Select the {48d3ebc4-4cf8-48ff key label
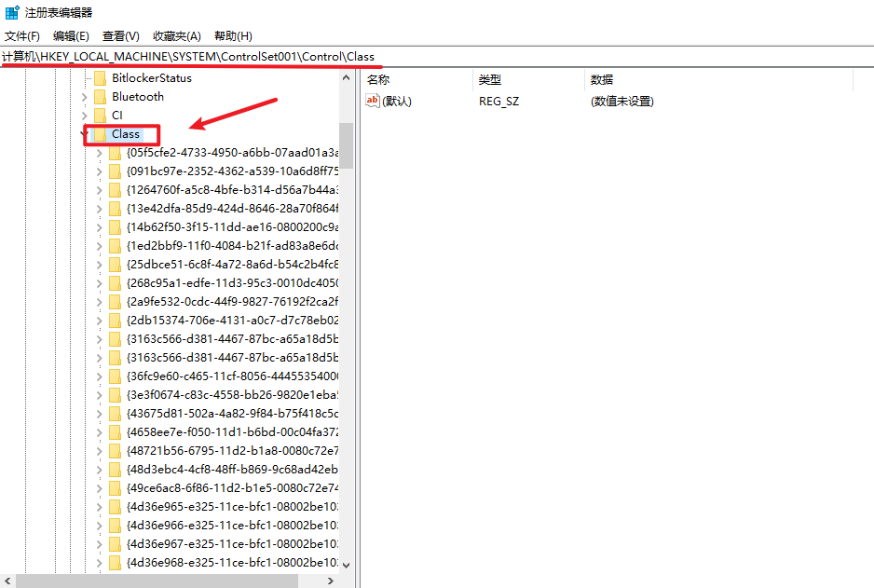Image resolution: width=874 pixels, height=588 pixels. (232, 470)
